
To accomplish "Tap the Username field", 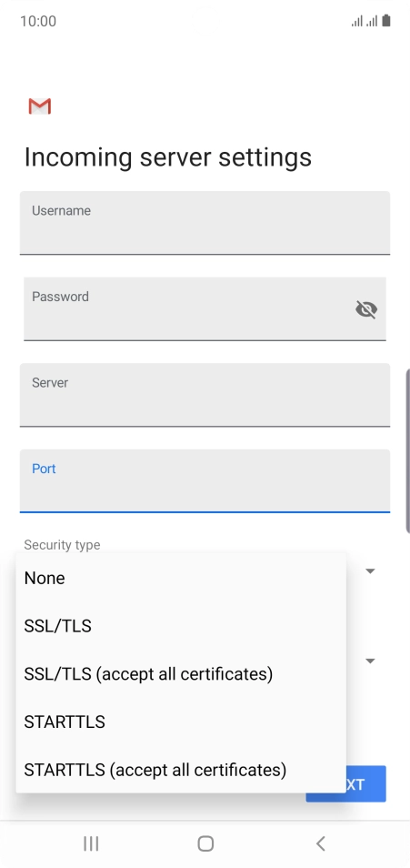I will (205, 223).
